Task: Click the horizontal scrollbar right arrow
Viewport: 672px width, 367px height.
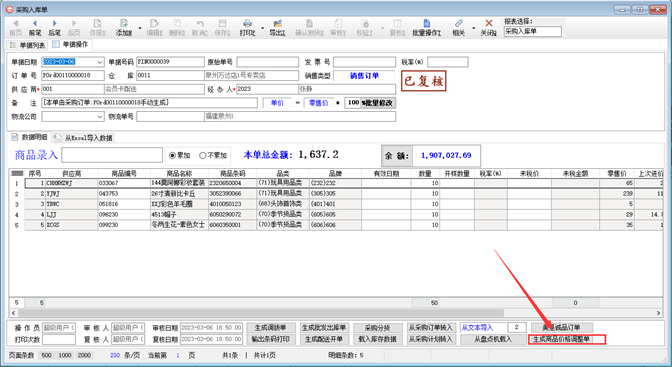Action: point(658,313)
